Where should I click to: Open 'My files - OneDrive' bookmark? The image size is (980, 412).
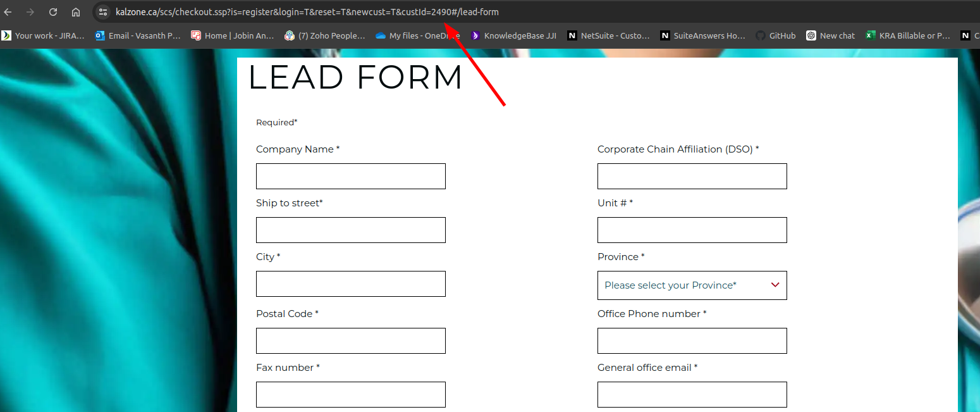click(x=417, y=36)
